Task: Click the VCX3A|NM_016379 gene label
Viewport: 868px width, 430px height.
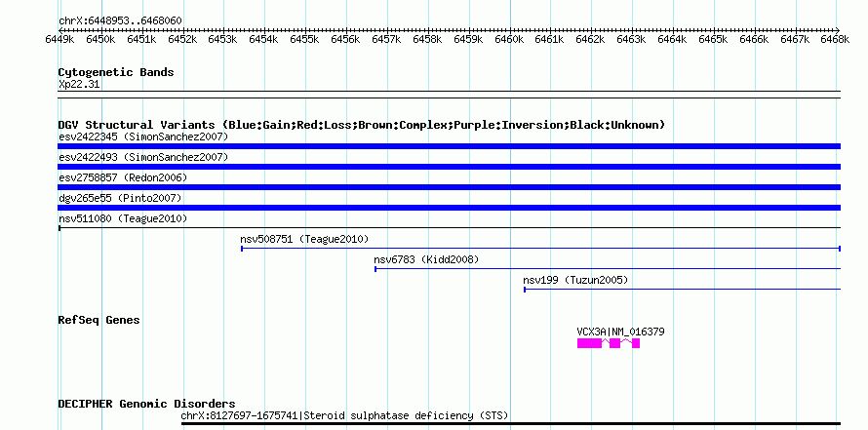Action: (620, 332)
